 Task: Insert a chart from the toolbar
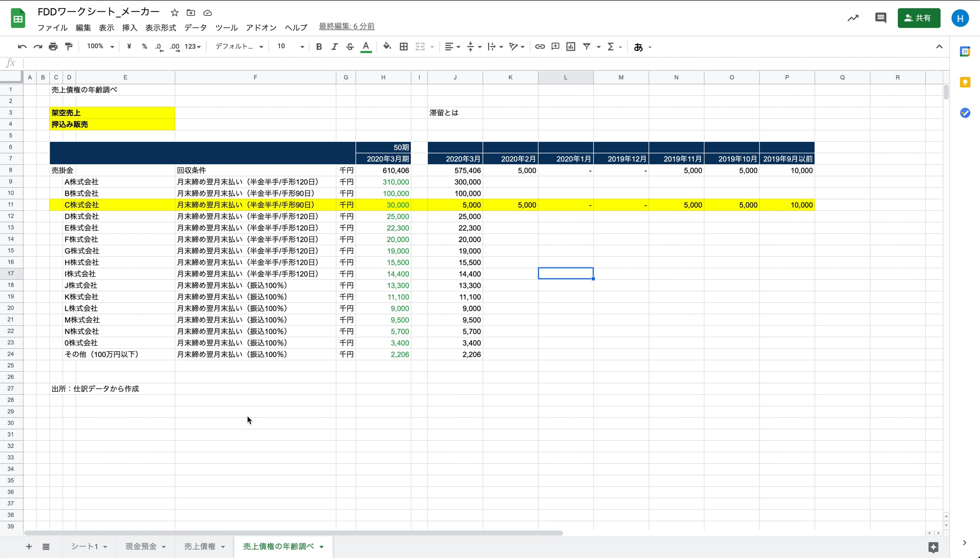[571, 47]
